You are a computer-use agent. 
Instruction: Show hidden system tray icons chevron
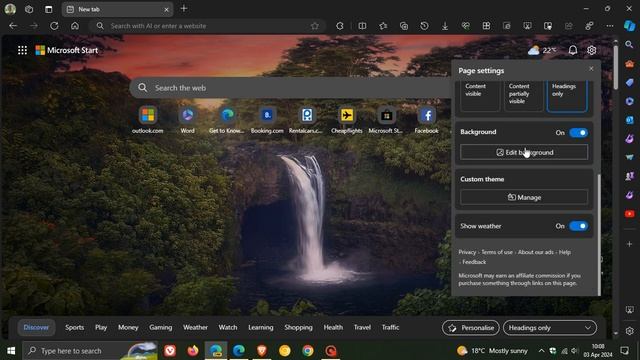tap(541, 351)
